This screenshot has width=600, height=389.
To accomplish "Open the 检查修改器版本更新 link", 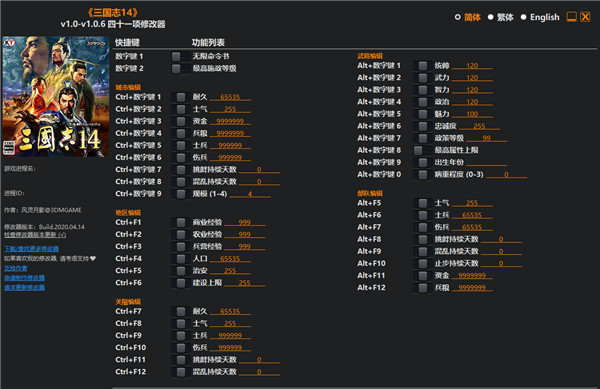I will 35,234.
